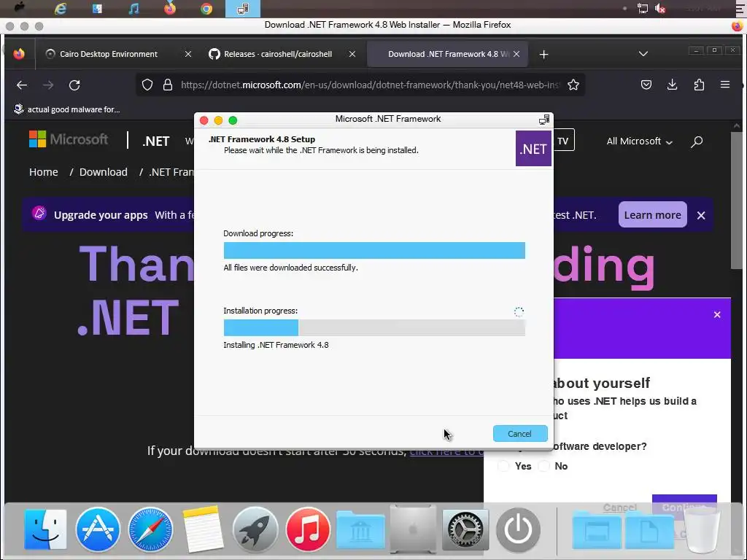Click the Microsoft logo on the page
Screen dimensions: 747x560
tap(69, 139)
